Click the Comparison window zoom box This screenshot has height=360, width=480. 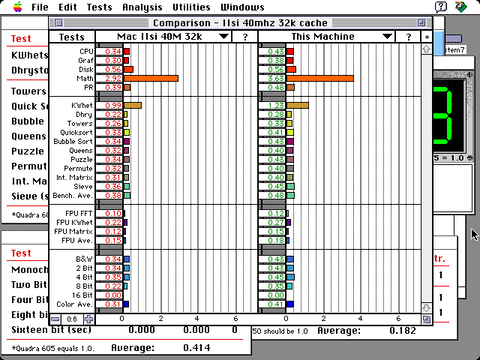point(422,23)
